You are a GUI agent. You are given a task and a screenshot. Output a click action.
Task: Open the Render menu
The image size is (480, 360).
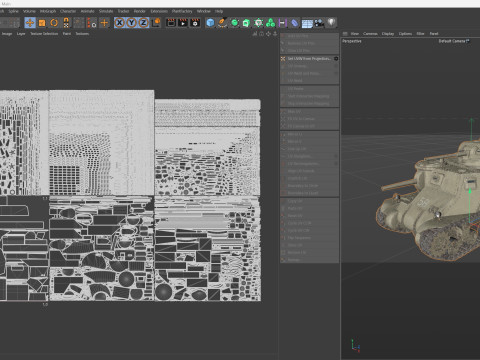139,11
